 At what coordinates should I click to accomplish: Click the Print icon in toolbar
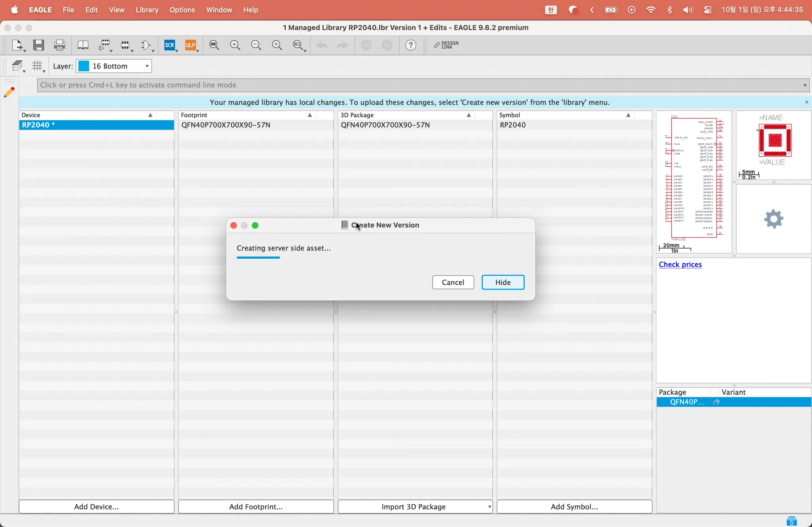coord(59,45)
